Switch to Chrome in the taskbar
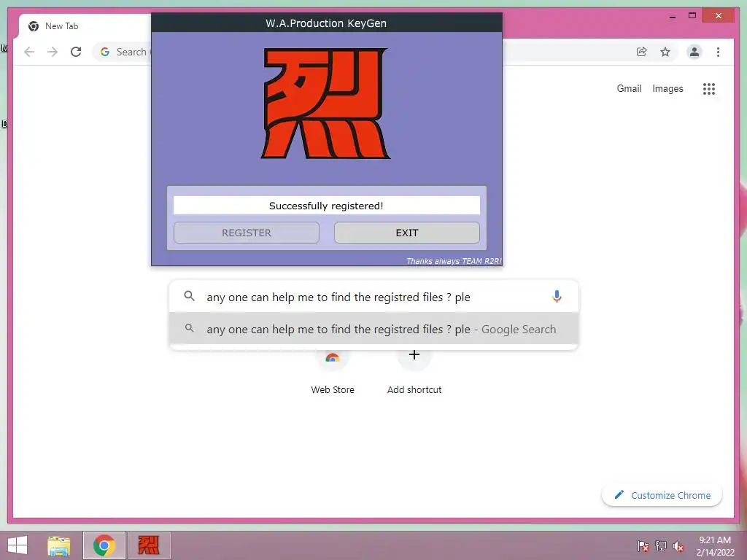Viewport: 747px width, 560px height. click(x=104, y=545)
